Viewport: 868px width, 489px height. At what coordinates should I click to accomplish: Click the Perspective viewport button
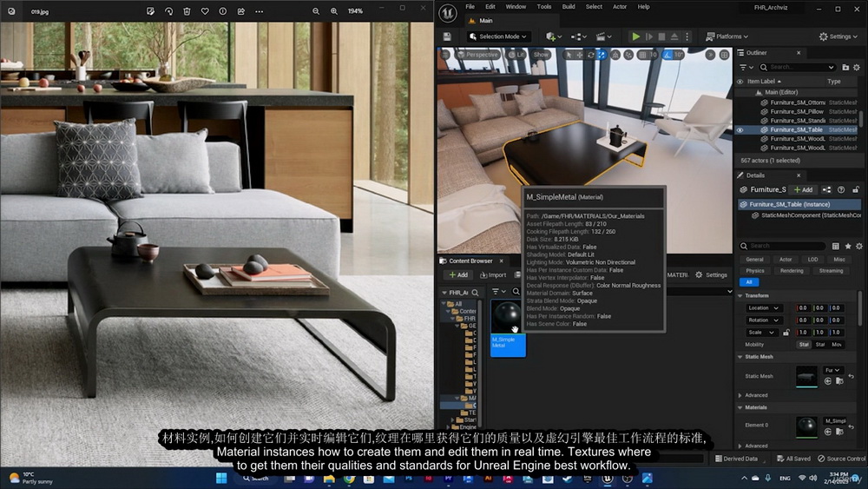point(477,55)
